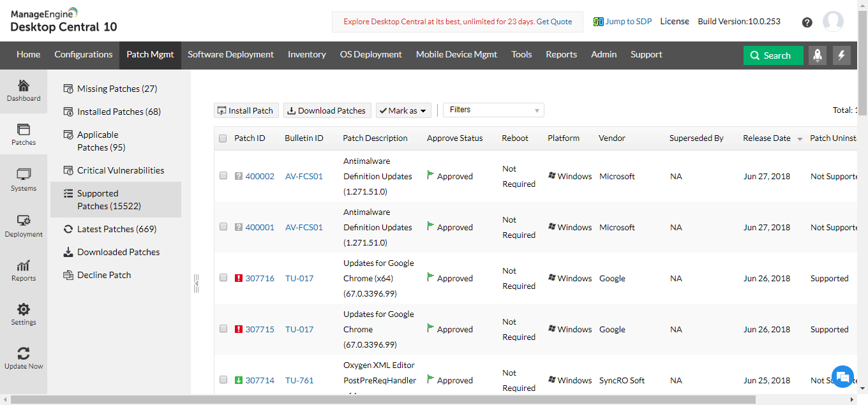
Task: Open the live chat bubble
Action: pyautogui.click(x=842, y=376)
